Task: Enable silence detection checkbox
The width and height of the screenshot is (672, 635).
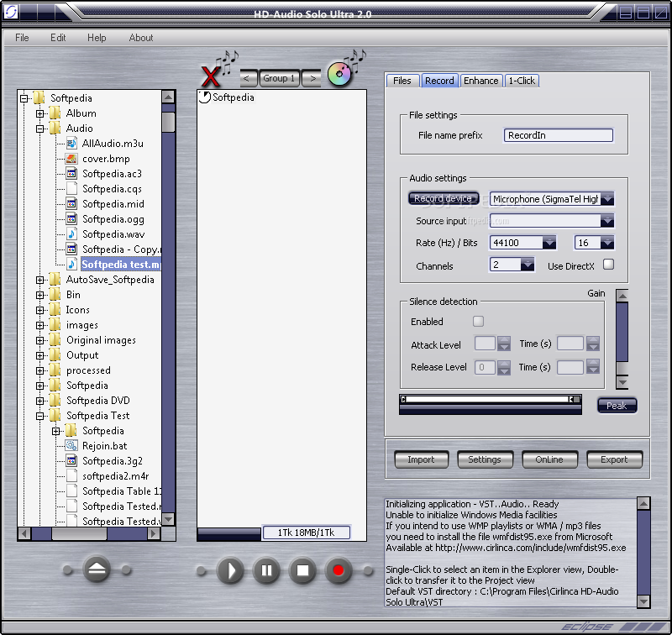Action: click(x=478, y=321)
